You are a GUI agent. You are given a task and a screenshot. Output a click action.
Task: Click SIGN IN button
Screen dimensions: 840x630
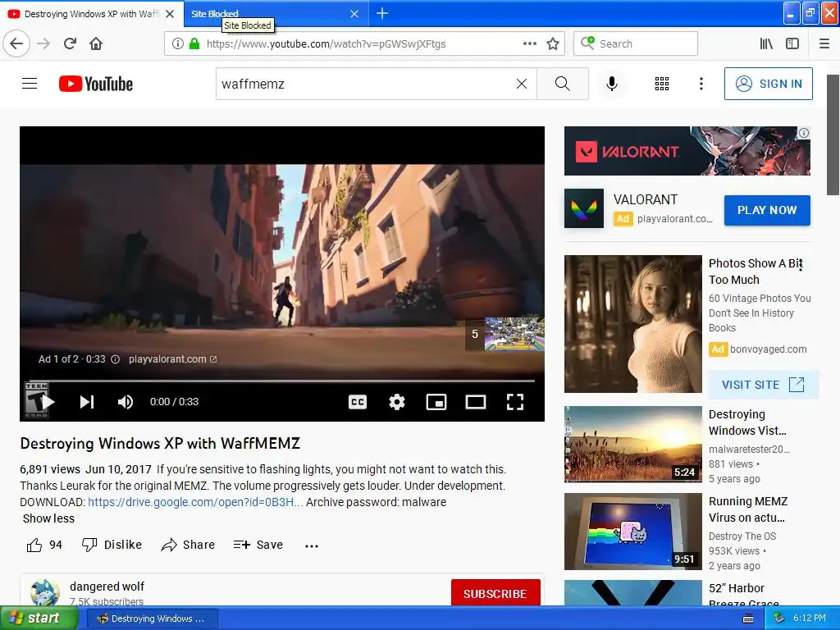[768, 84]
